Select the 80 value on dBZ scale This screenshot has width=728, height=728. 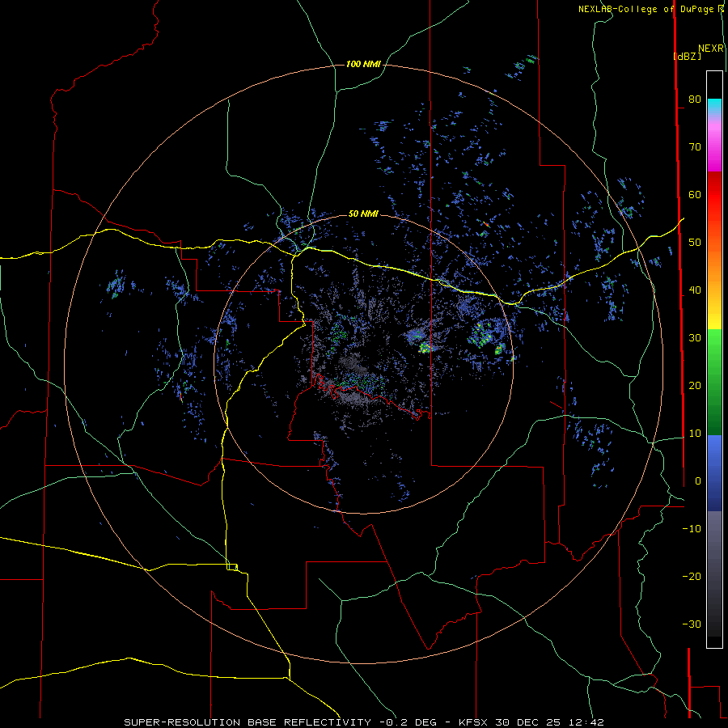(695, 99)
